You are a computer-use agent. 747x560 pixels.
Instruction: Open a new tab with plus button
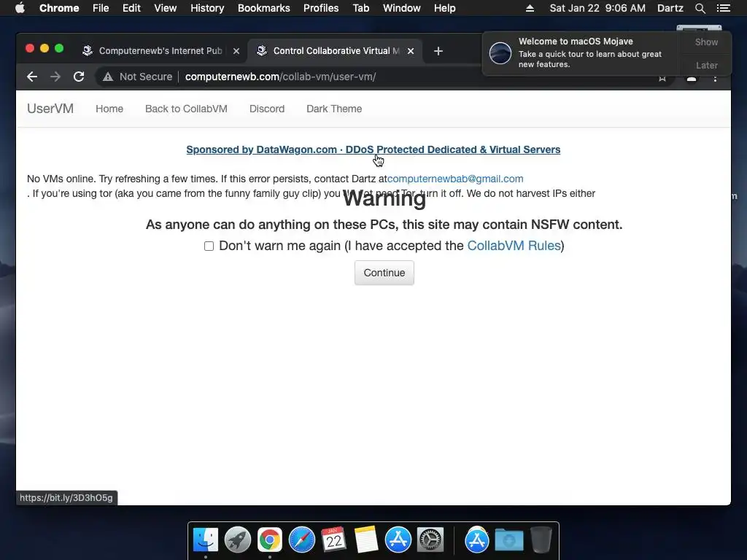pos(438,51)
